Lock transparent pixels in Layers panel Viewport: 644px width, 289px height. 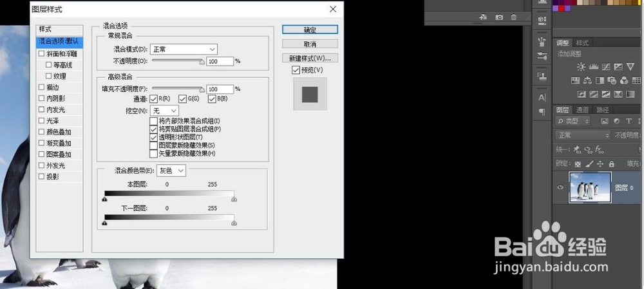pyautogui.click(x=578, y=163)
